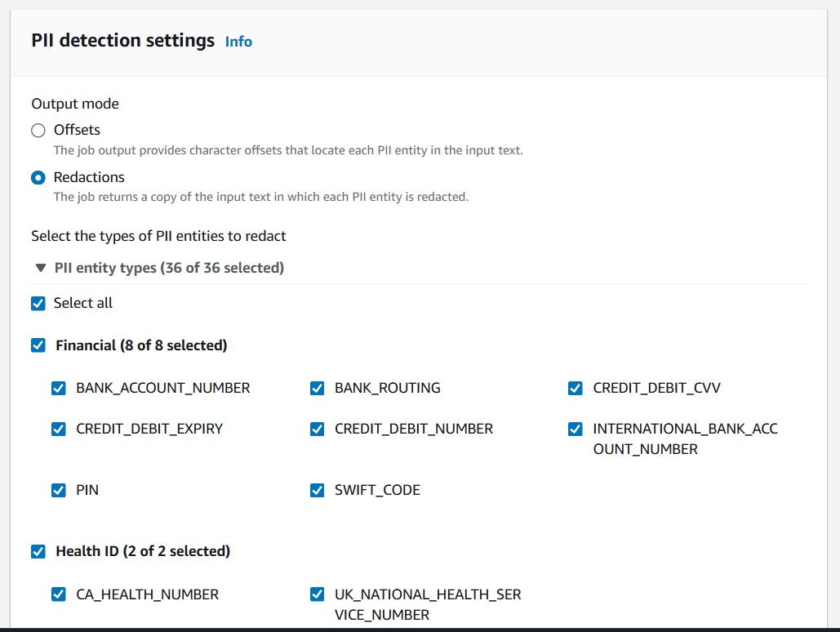The image size is (840, 632).
Task: Deselect the SWIFT_CODE entity
Action: coord(317,490)
